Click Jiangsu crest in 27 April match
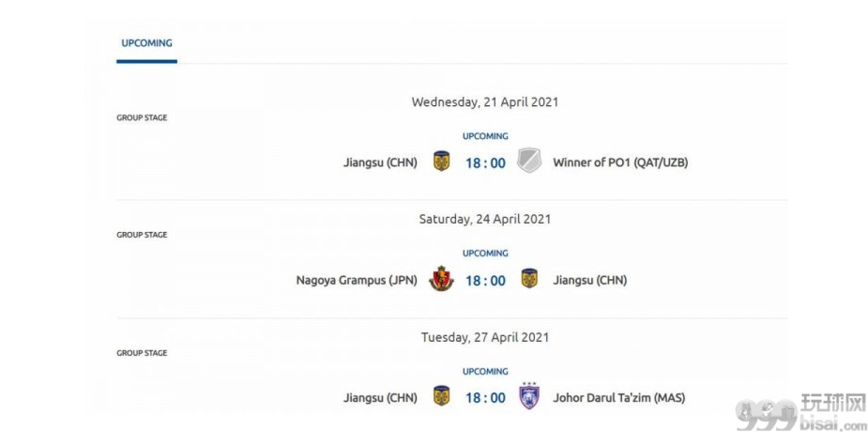Viewport: 868px width, 432px height. coord(441,396)
